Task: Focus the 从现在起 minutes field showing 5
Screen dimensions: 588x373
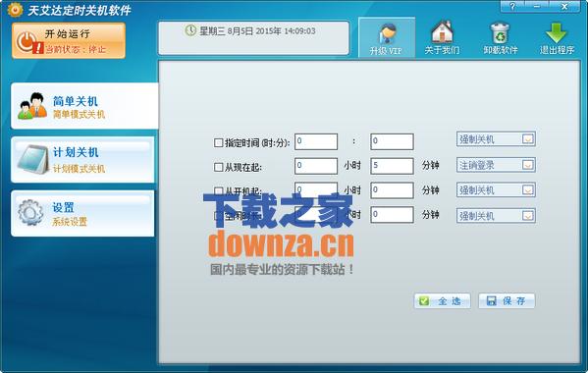Action: 392,166
